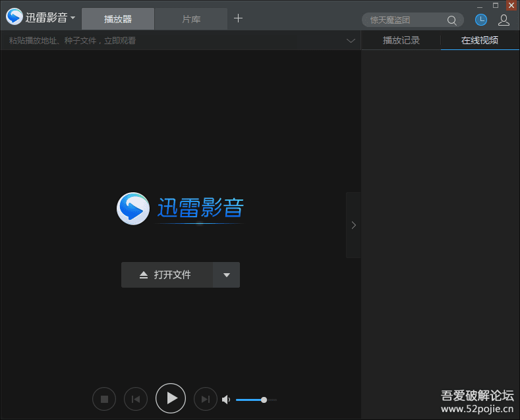The image size is (520, 420).
Task: Open the 播放记录 tab
Action: click(x=401, y=40)
